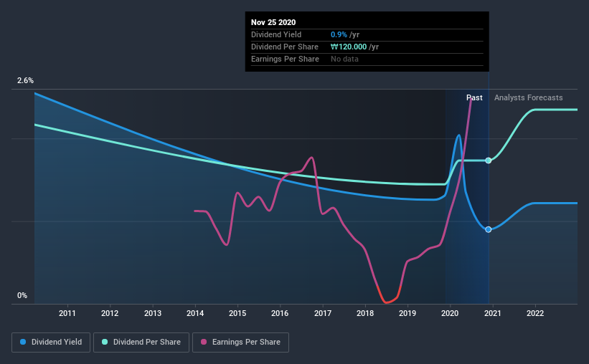Click the Analysts Forecasts label
The height and width of the screenshot is (364, 589).
[528, 97]
